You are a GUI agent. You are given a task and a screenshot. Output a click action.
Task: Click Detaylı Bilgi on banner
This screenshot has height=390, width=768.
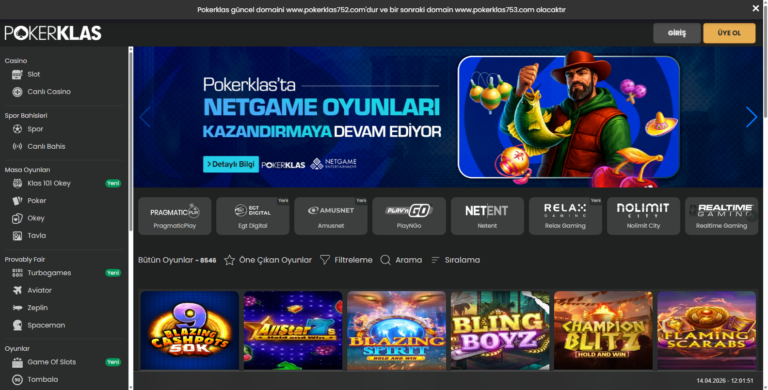click(231, 164)
